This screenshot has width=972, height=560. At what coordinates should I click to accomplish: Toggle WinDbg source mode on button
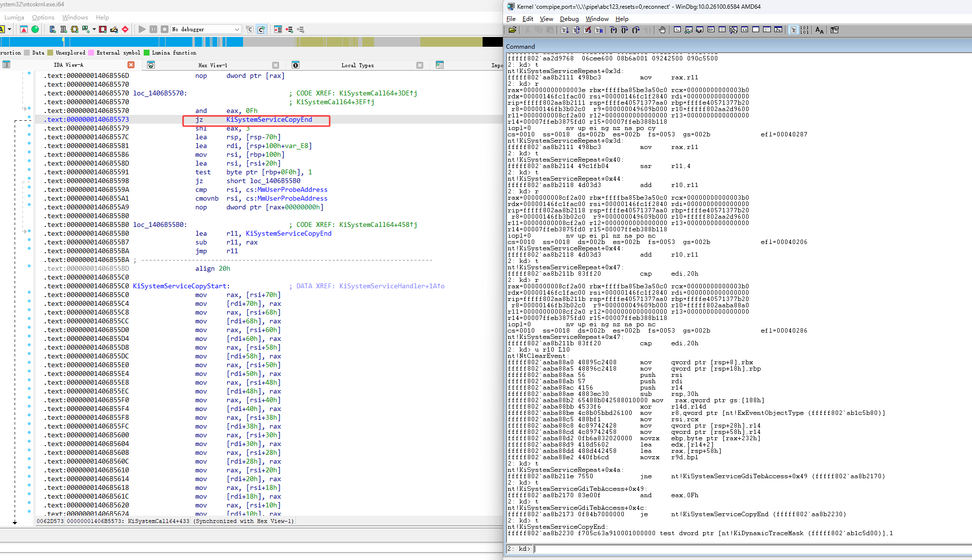pyautogui.click(x=793, y=30)
